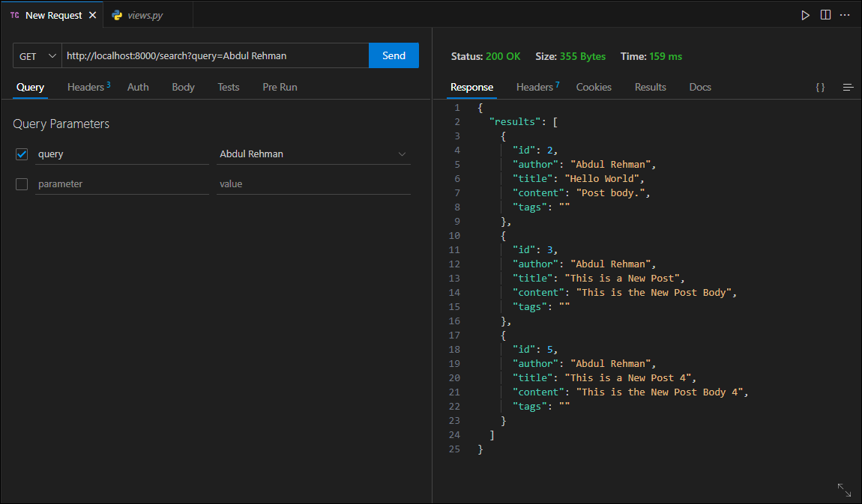Edit the query parameter name field
This screenshot has width=862, height=504.
click(122, 154)
